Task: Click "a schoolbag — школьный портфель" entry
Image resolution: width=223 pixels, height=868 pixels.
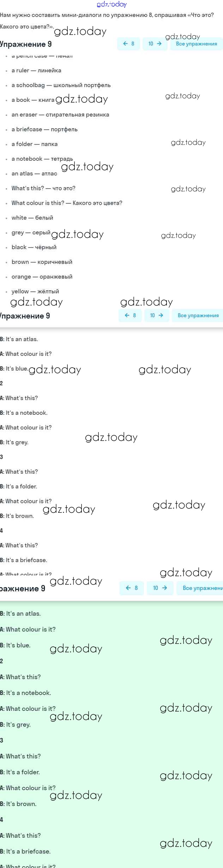Action: (x=61, y=85)
